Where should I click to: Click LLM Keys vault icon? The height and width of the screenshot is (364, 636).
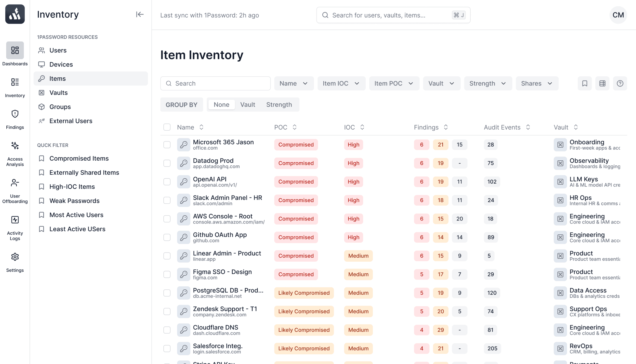(x=560, y=182)
